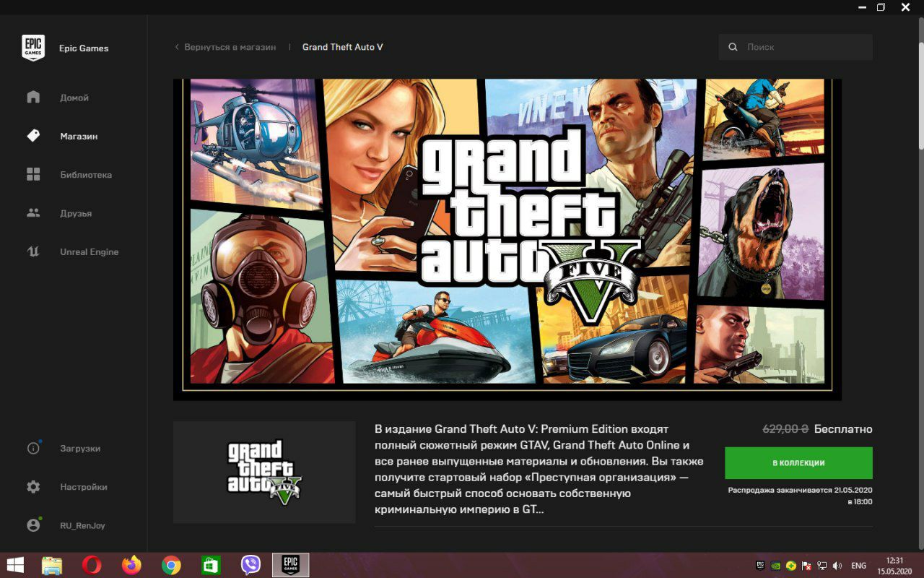The height and width of the screenshot is (578, 924).
Task: Go to the Друзья section
Action: pyautogui.click(x=75, y=213)
